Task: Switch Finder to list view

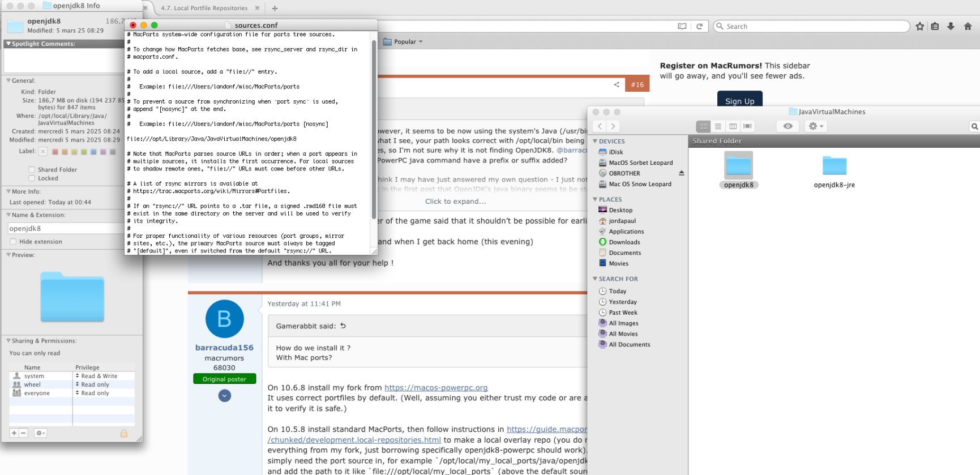Action: [718, 126]
